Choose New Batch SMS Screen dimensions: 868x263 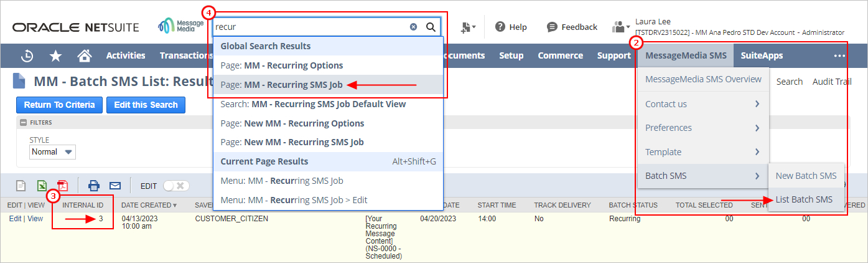806,176
